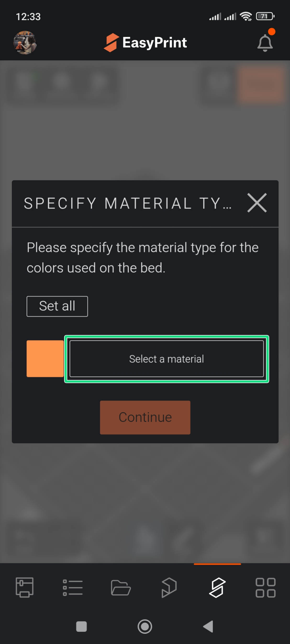Open the four-squares grid menu icon
This screenshot has height=644, width=290.
tap(265, 587)
